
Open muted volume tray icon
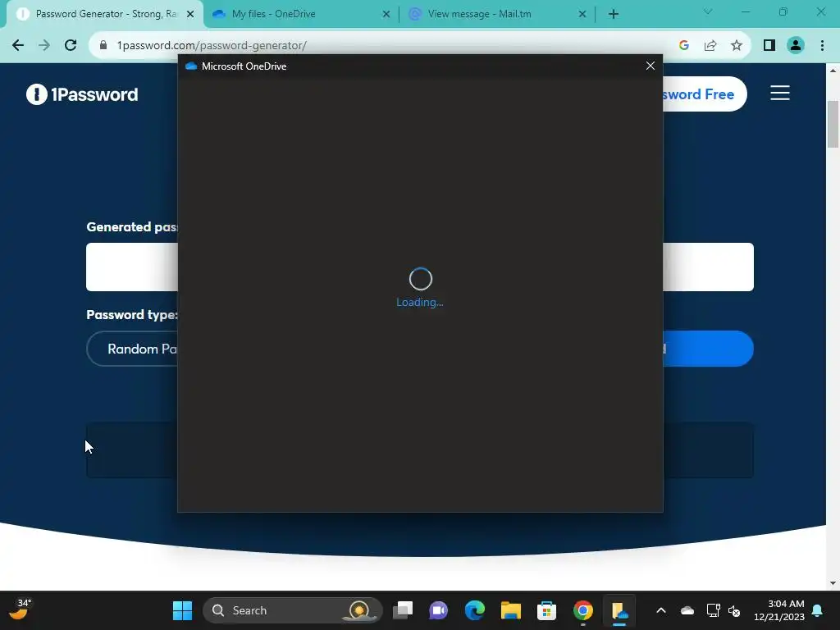[x=734, y=610]
